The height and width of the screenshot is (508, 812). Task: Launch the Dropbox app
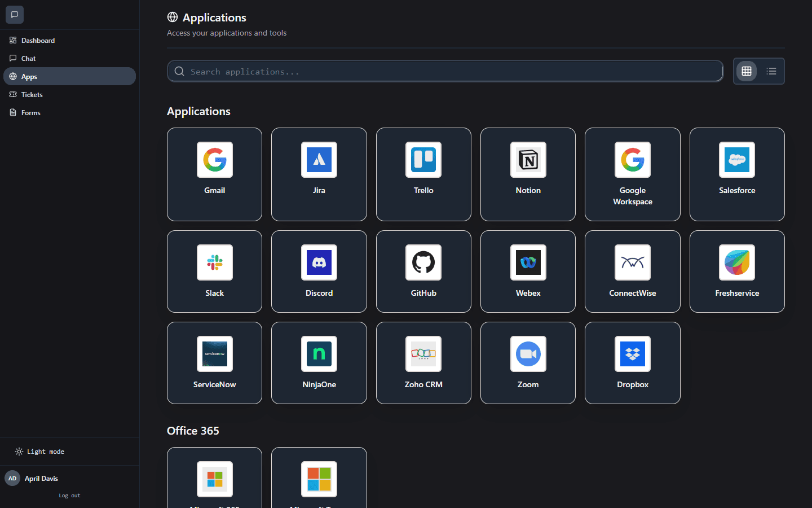click(632, 363)
